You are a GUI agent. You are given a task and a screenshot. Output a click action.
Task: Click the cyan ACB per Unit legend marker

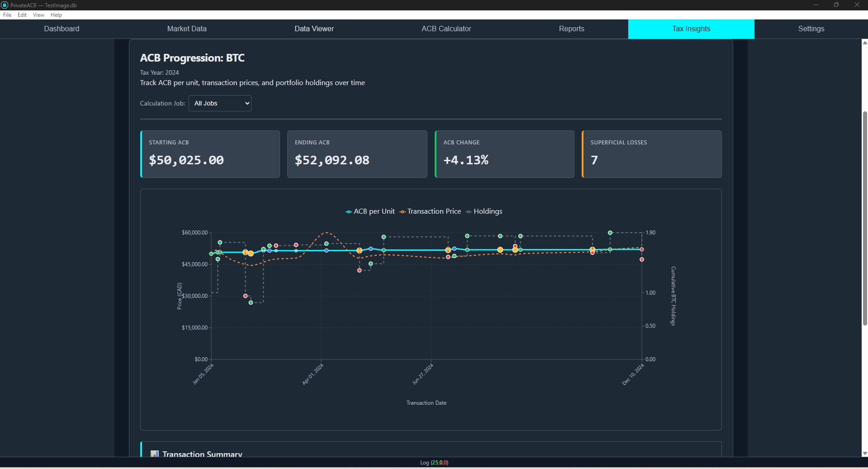coord(349,212)
